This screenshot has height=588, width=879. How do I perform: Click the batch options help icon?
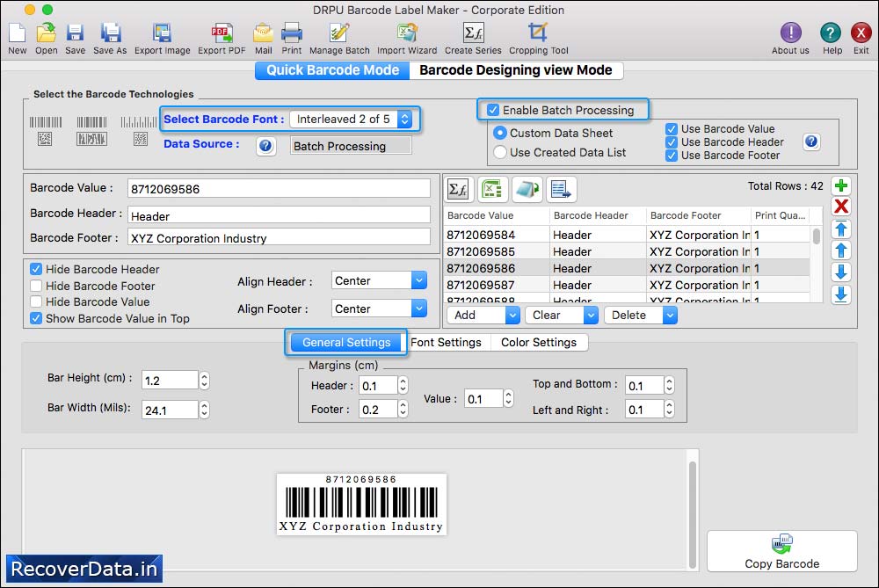click(x=811, y=142)
